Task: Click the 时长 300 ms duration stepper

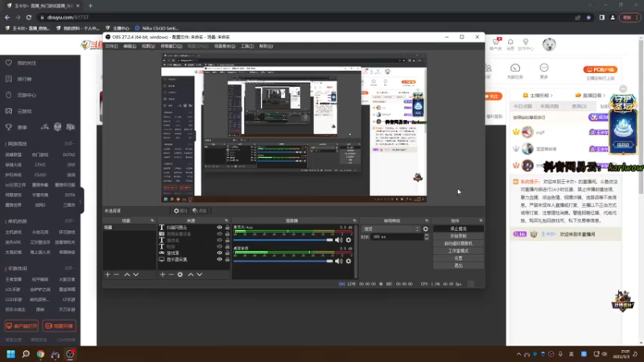Action: click(427, 237)
